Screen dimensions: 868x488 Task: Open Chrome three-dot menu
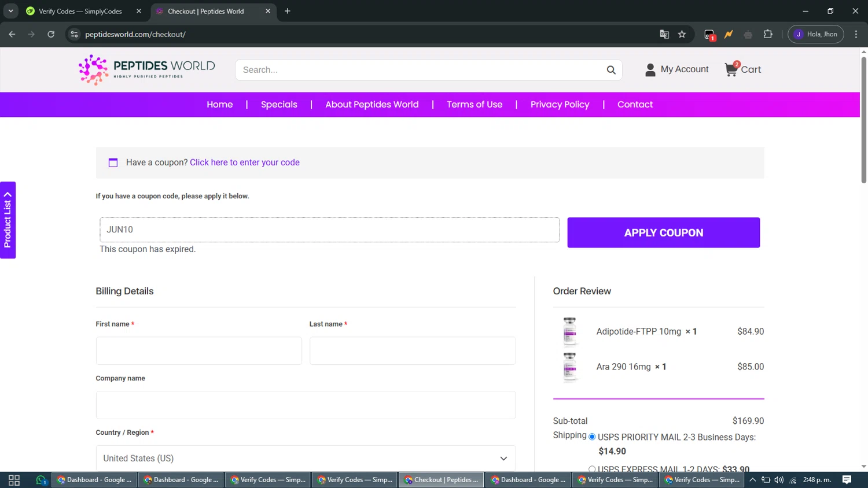[x=856, y=34]
